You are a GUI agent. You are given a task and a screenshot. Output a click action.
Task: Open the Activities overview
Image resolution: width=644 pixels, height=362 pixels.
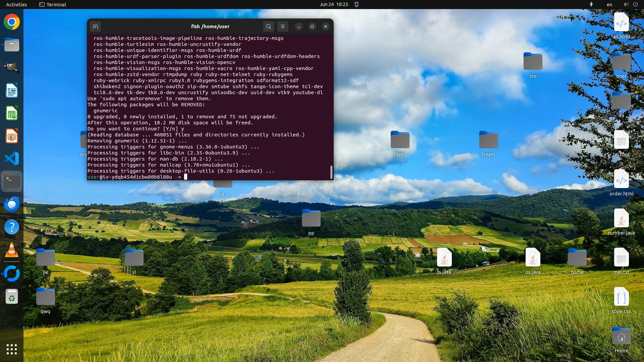pyautogui.click(x=16, y=4)
